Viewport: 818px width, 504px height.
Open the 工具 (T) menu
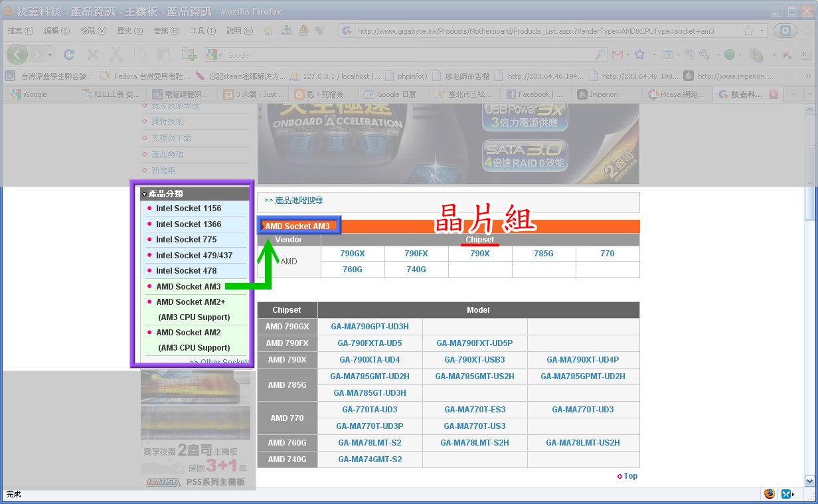coord(203,31)
